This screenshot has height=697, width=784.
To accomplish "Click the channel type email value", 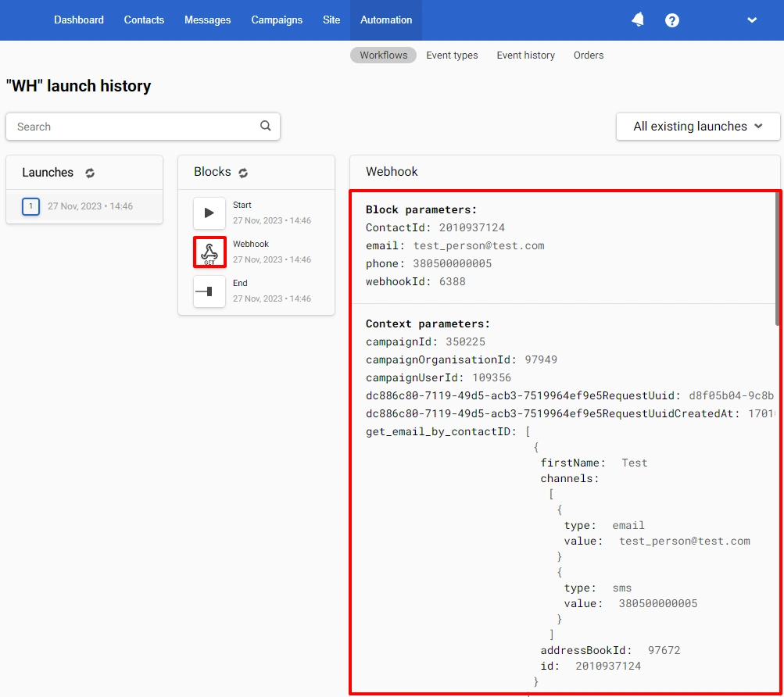I will (628, 525).
